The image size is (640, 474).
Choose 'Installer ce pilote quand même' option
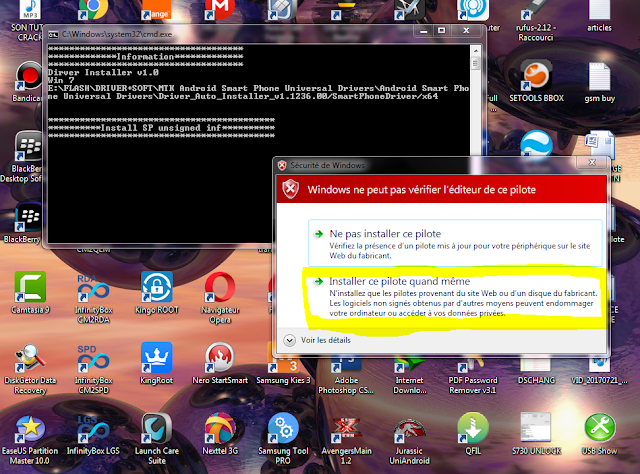(x=455, y=297)
